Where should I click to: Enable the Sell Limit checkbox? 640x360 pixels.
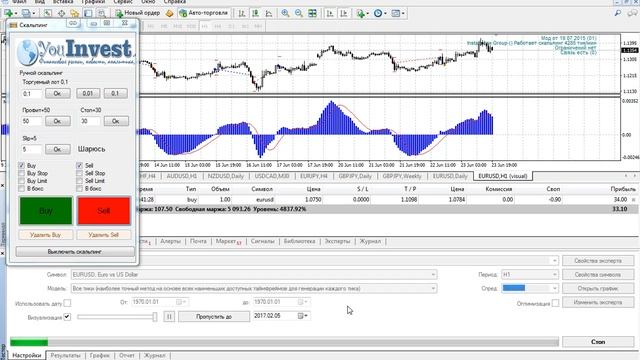pos(79,181)
